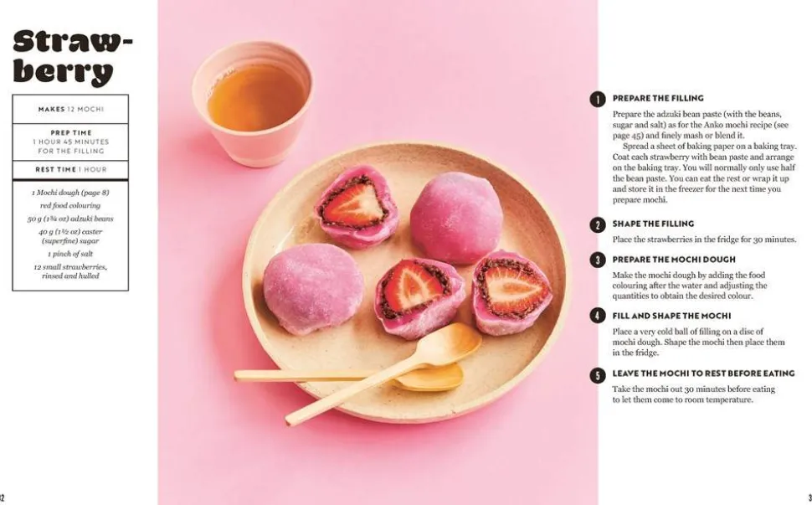Click the Rest Time 1 hour box
The height and width of the screenshot is (505, 812).
coord(70,169)
